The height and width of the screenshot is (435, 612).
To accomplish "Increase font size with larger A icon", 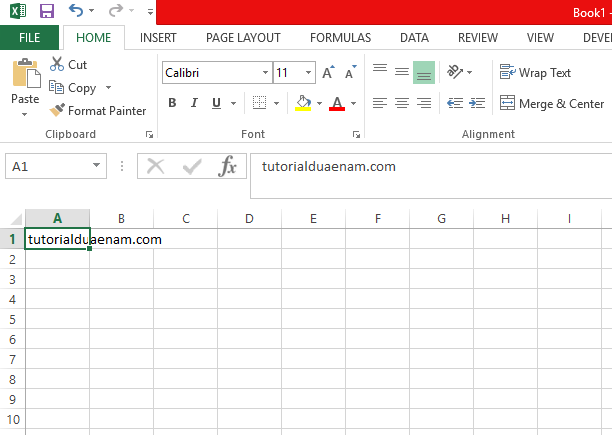I will 328,72.
